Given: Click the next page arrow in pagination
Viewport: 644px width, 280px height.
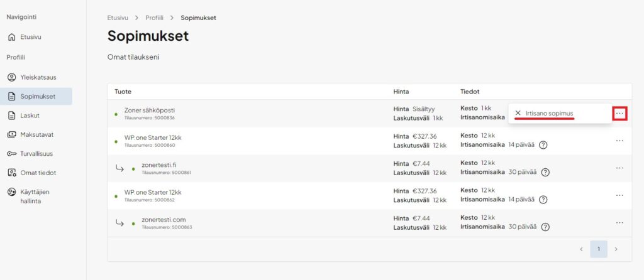Looking at the screenshot, I should pyautogui.click(x=616, y=249).
